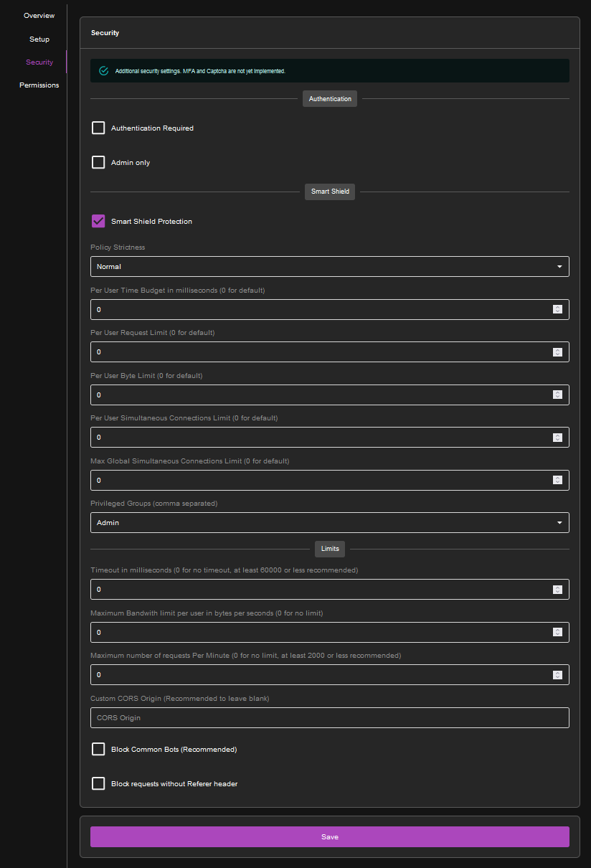Switch to the Setup sidebar tab

pos(39,39)
